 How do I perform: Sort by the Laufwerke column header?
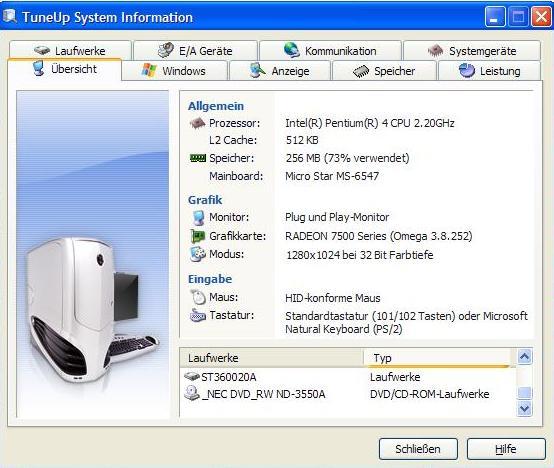[x=271, y=358]
